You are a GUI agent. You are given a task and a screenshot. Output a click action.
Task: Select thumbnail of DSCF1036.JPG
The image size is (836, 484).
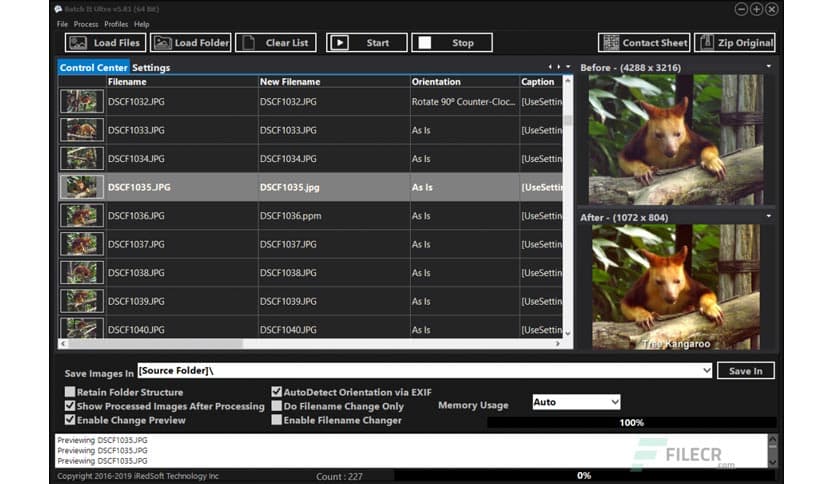pyautogui.click(x=82, y=215)
